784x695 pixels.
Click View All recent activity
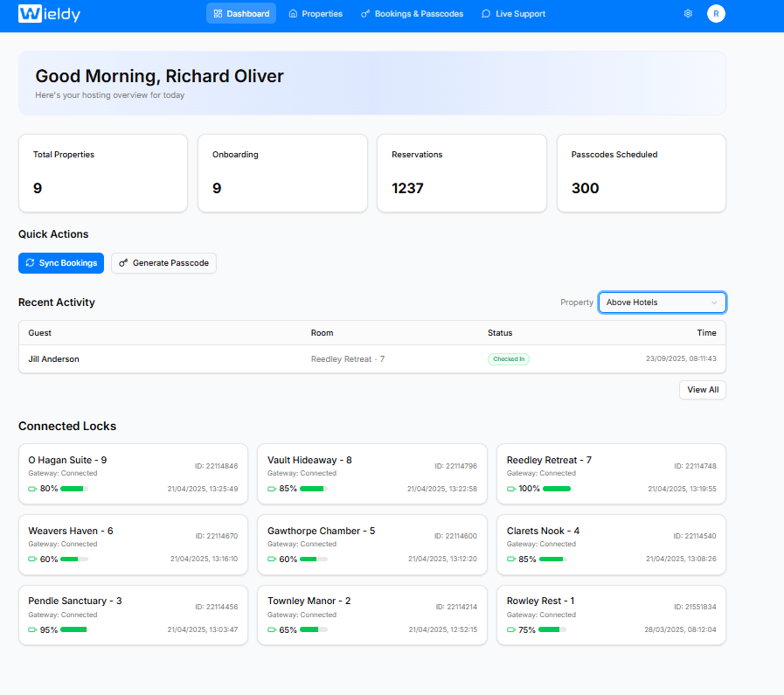(702, 390)
